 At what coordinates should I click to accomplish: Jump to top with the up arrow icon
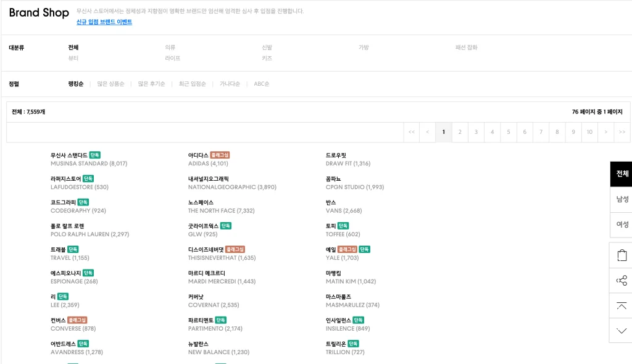(x=622, y=305)
